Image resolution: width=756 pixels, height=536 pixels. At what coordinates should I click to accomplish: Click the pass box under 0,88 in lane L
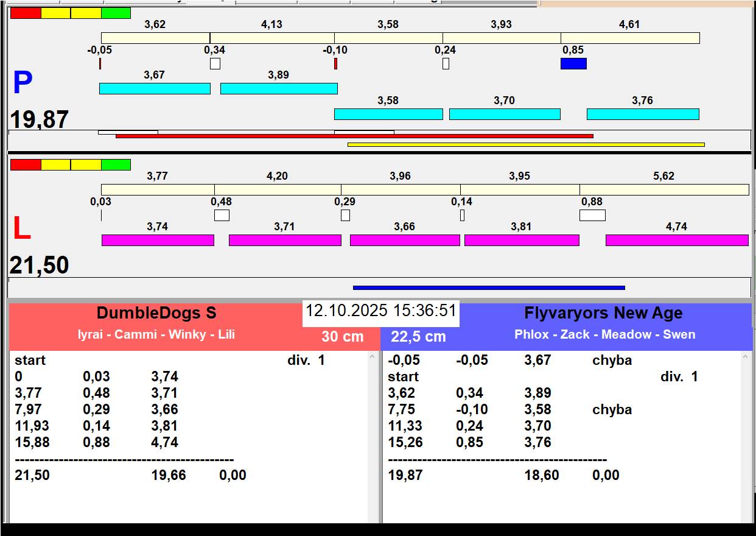[592, 215]
